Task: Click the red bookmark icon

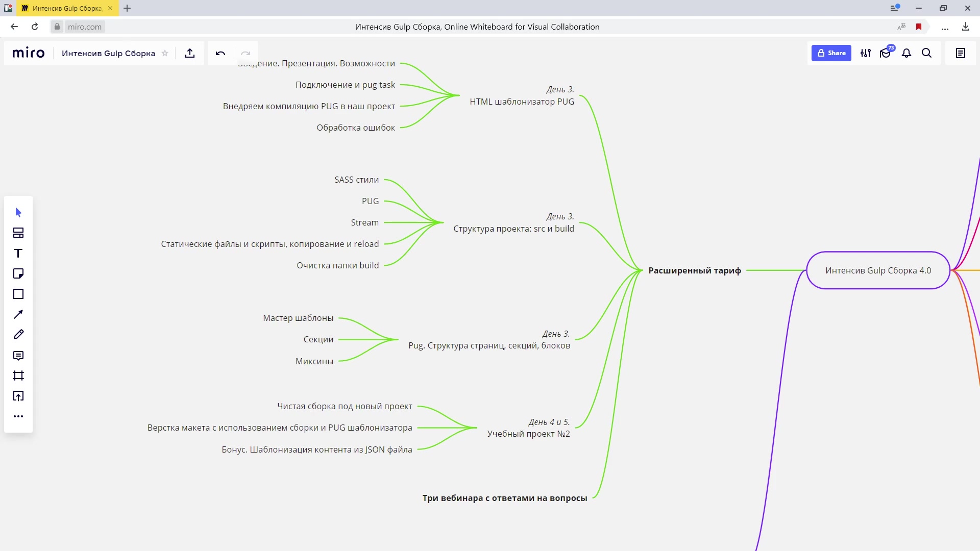Action: pyautogui.click(x=919, y=27)
